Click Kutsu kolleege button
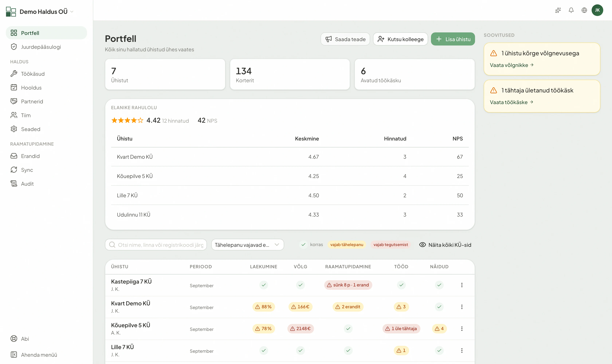 point(400,39)
